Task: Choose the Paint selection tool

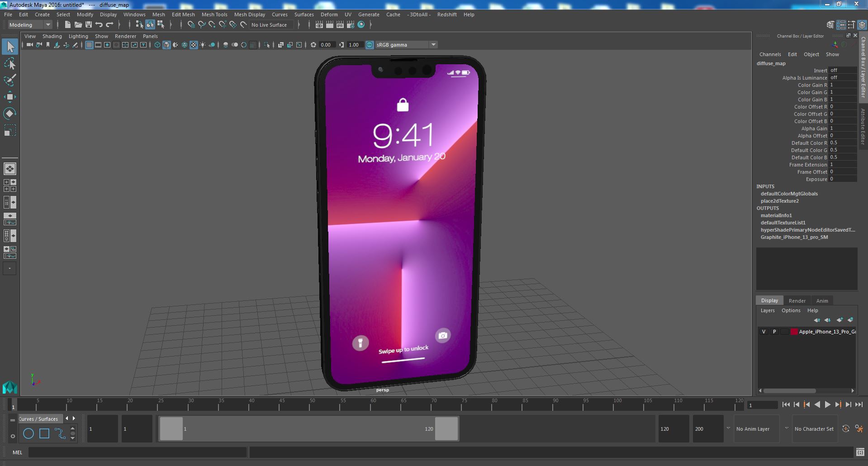Action: [10, 80]
